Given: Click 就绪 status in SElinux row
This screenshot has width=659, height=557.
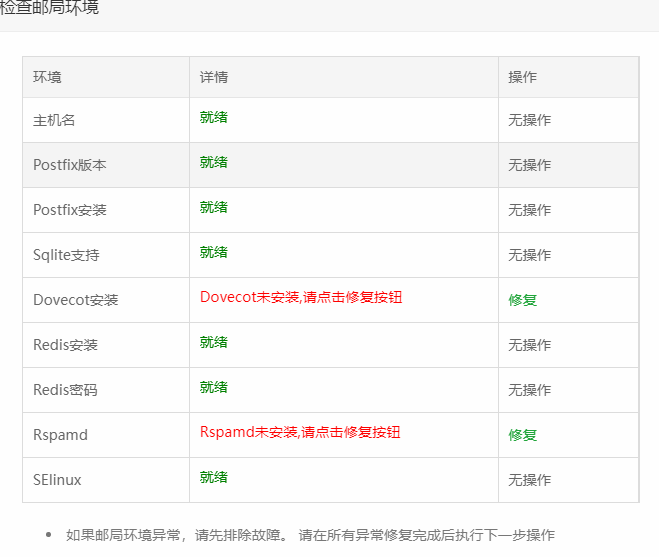Looking at the screenshot, I should tap(214, 477).
